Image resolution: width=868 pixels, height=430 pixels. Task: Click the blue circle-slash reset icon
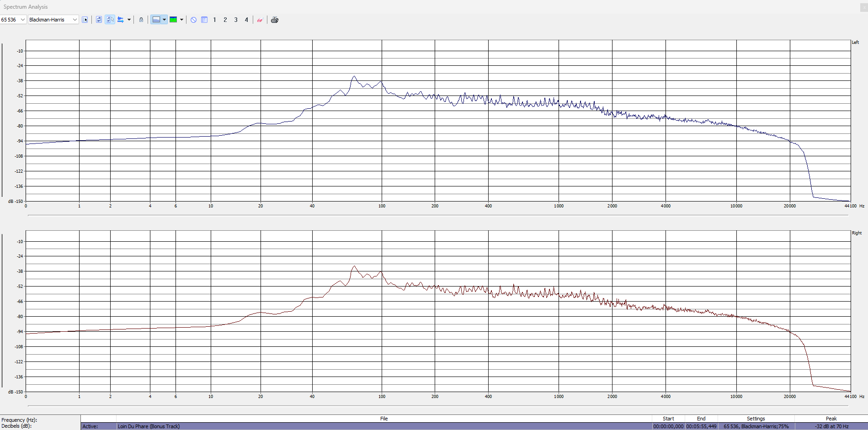(193, 20)
